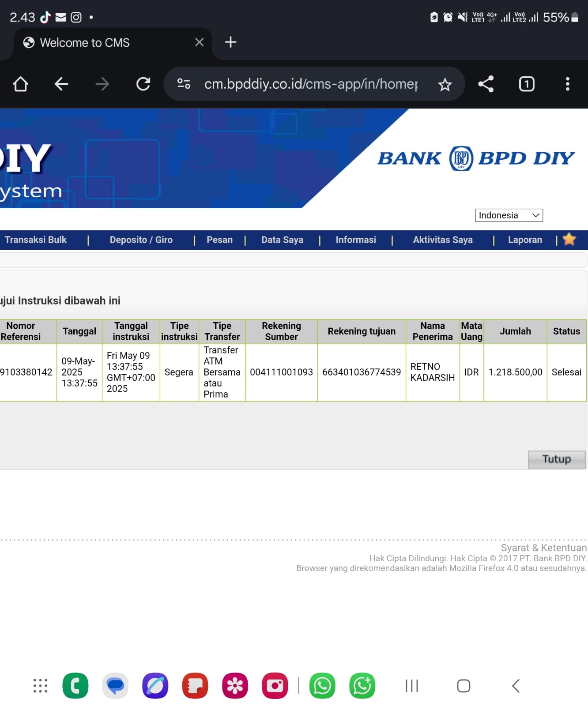Open the Laporan menu

click(x=525, y=240)
